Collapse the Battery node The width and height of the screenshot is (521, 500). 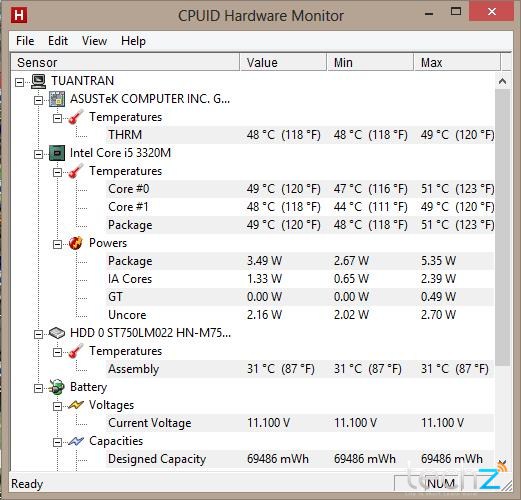(39, 388)
